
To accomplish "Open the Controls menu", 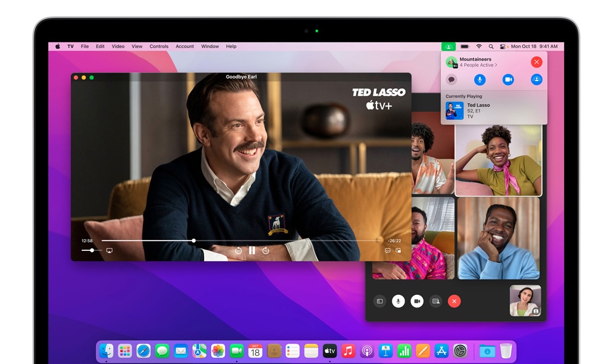I will [x=159, y=46].
